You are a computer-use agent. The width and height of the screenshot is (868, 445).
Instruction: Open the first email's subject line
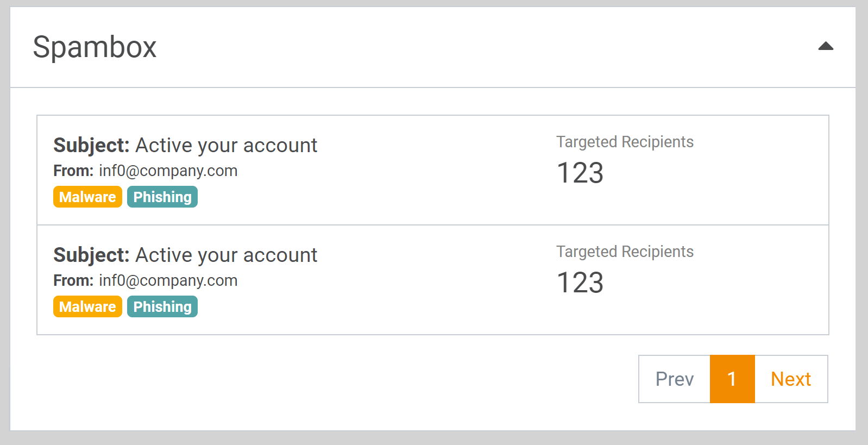(226, 146)
